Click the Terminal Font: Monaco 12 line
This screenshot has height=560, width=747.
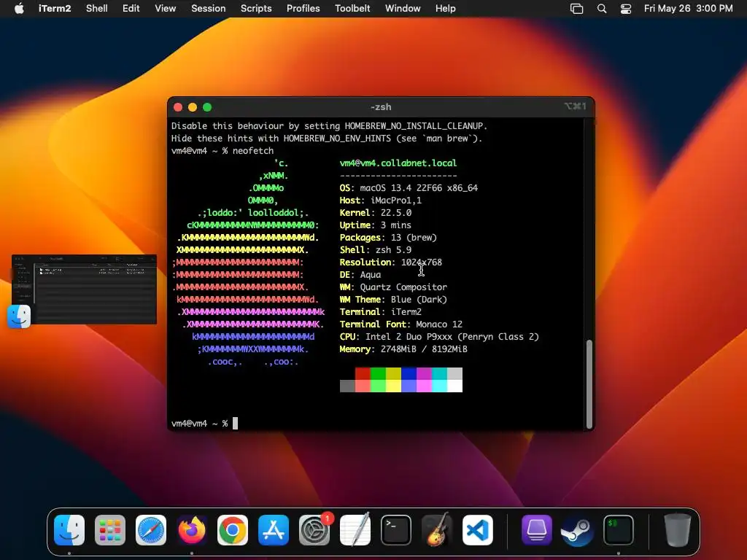[400, 324]
